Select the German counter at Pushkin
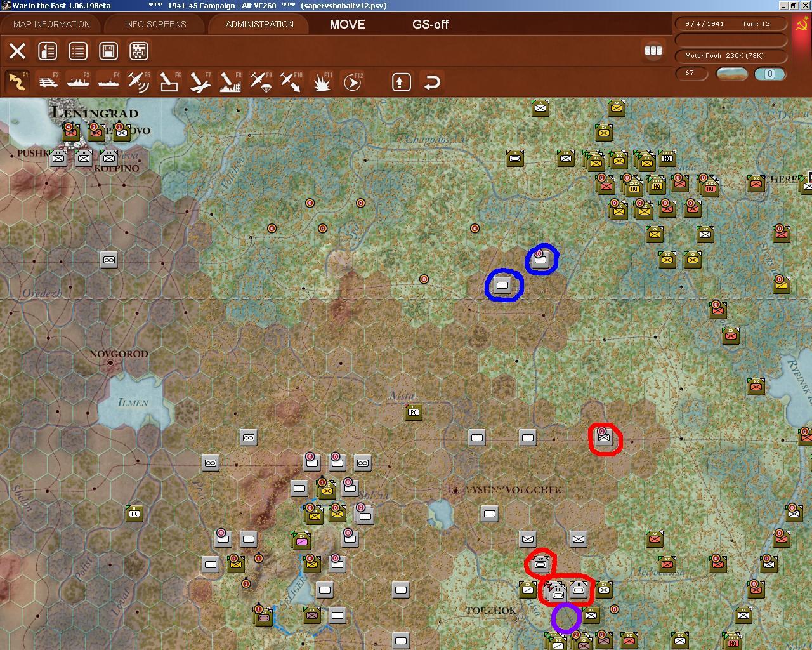 (x=58, y=157)
